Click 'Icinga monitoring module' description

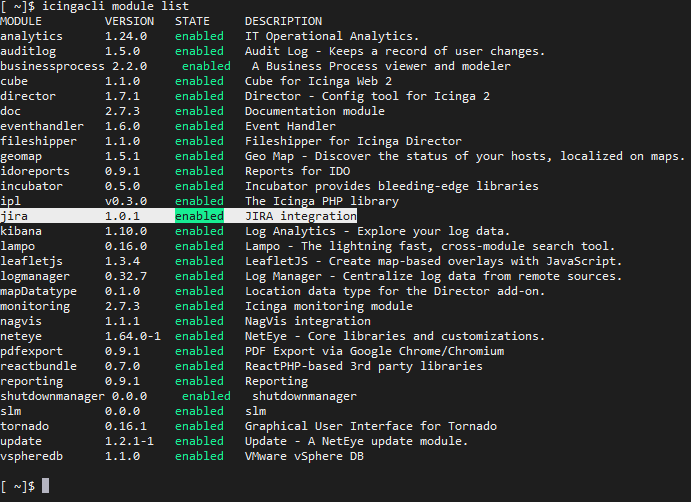pos(329,306)
